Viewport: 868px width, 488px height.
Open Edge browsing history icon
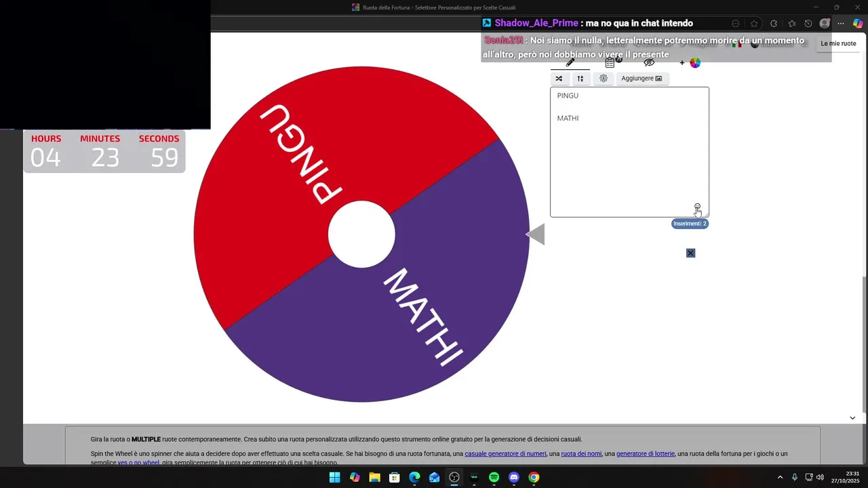click(808, 23)
